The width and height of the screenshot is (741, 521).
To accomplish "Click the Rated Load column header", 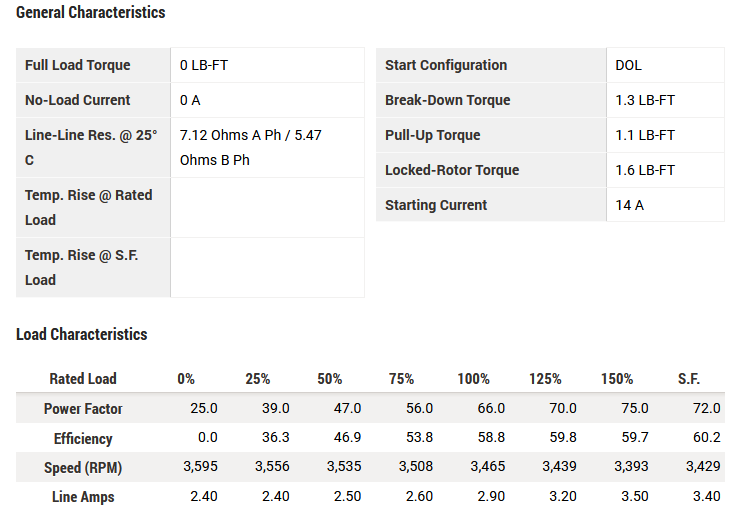I will (83, 379).
